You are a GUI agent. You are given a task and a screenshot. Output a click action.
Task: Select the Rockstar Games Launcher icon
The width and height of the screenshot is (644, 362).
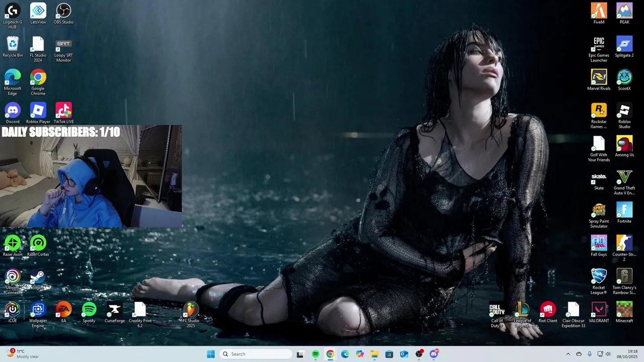point(599,115)
